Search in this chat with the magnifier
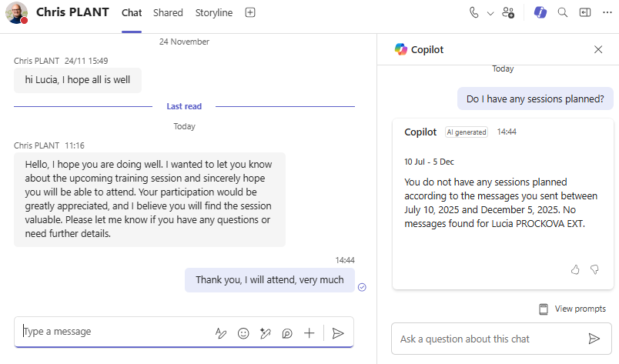619x364 pixels. 563,12
